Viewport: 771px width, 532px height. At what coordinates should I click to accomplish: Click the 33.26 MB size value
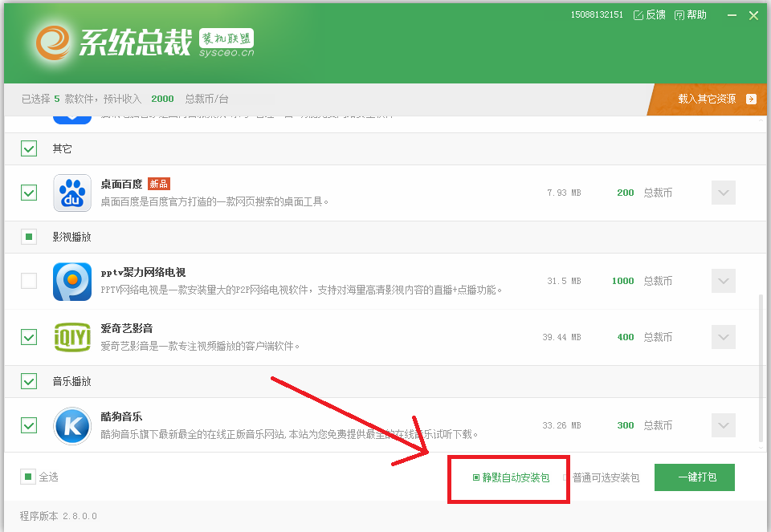click(561, 426)
